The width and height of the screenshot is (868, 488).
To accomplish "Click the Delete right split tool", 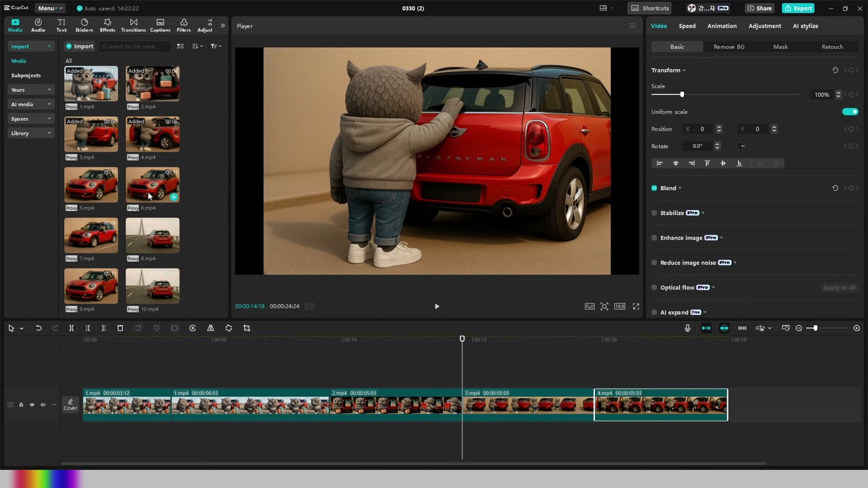I will pyautogui.click(x=103, y=328).
